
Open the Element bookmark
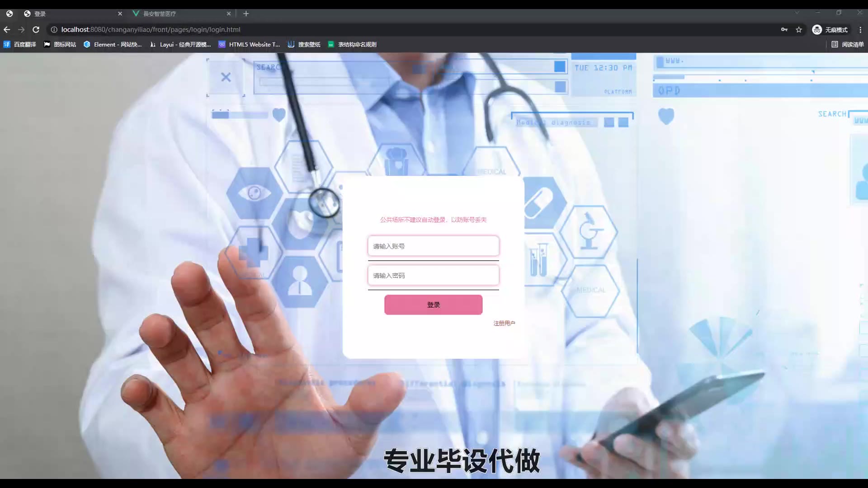(x=113, y=44)
